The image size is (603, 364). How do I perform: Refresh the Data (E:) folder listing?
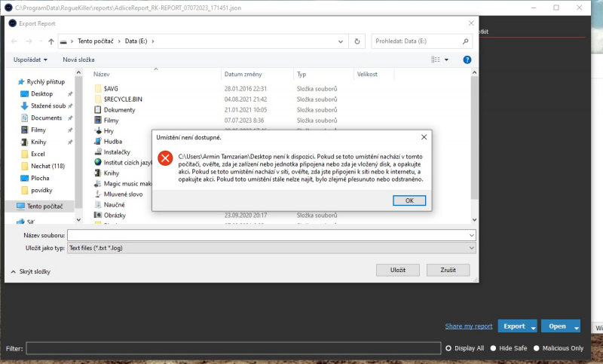357,41
